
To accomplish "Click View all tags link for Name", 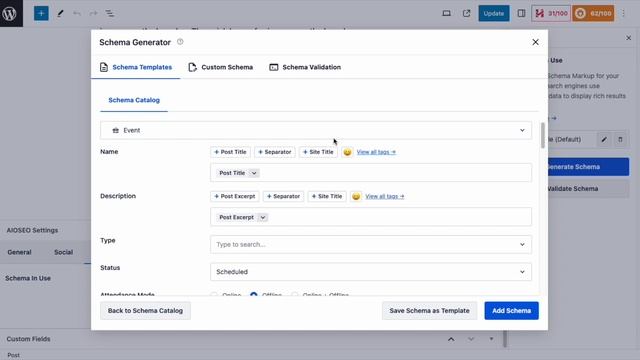I will tap(376, 152).
